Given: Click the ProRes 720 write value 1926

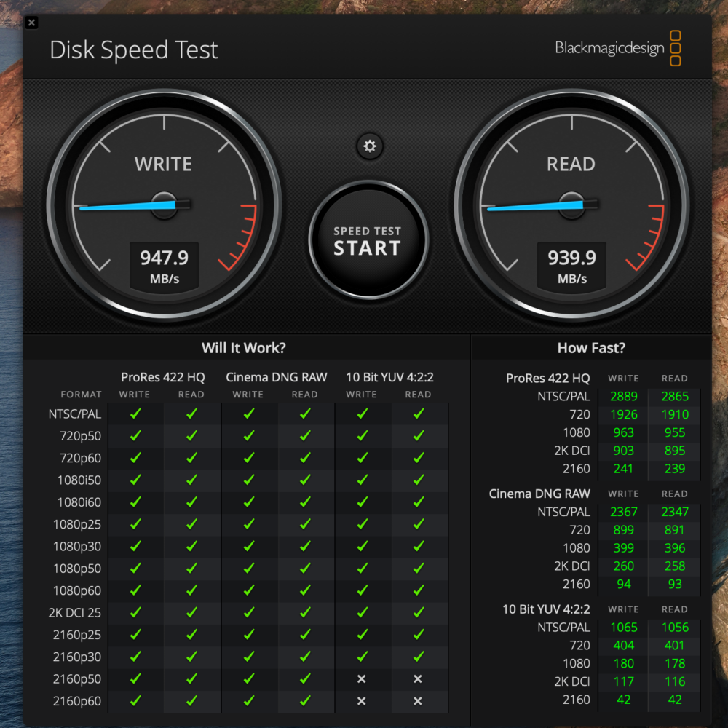Looking at the screenshot, I should [624, 415].
